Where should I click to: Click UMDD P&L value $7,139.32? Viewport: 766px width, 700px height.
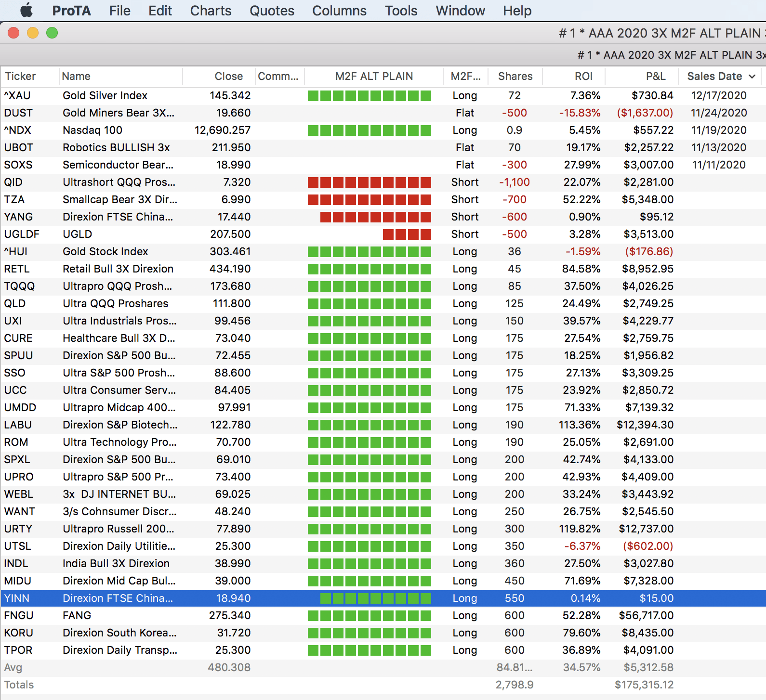point(649,407)
